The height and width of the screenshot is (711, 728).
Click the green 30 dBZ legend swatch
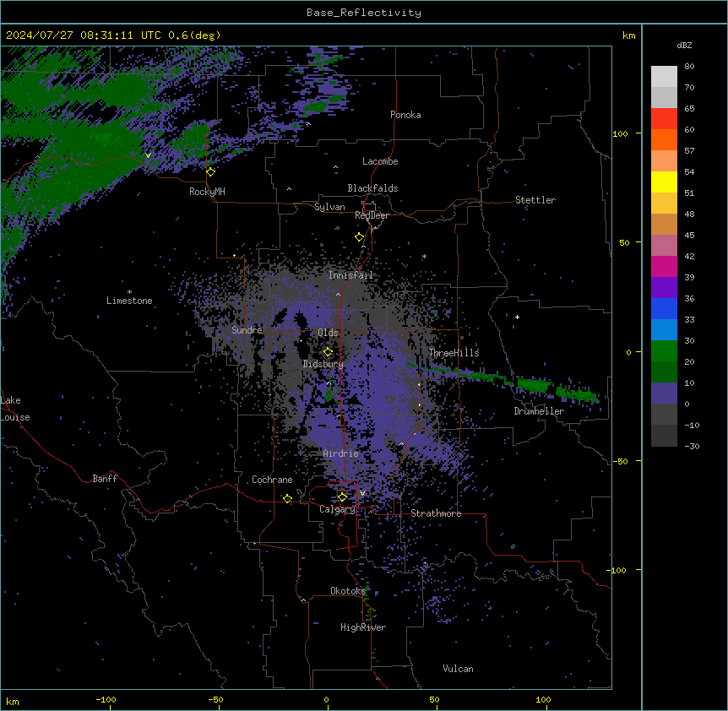pyautogui.click(x=664, y=350)
